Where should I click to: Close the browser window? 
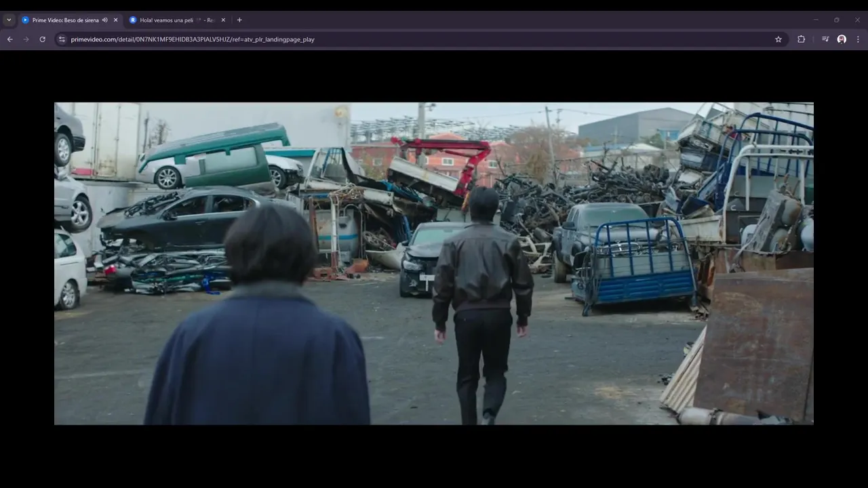click(857, 20)
